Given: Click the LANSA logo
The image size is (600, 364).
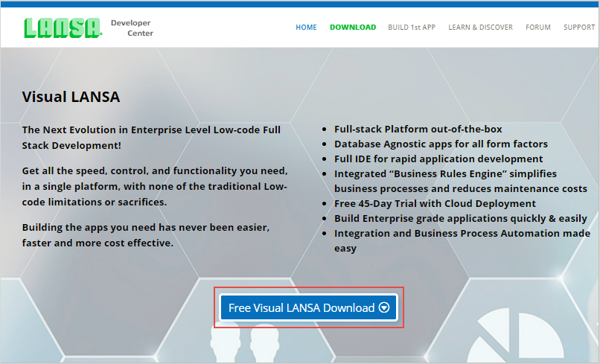Looking at the screenshot, I should pyautogui.click(x=63, y=28).
